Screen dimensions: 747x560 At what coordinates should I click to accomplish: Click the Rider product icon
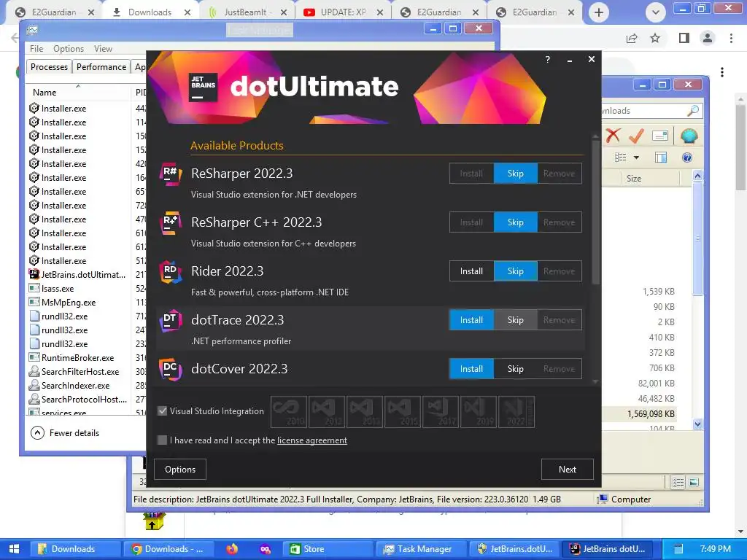(x=170, y=272)
